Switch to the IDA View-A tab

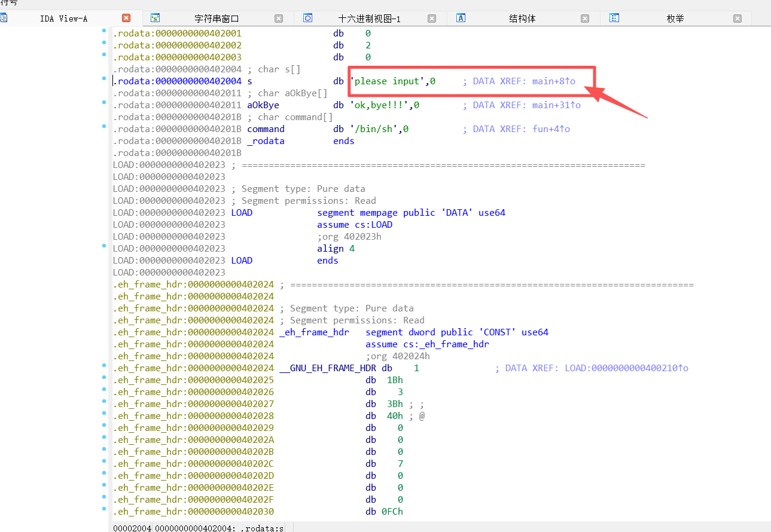[x=63, y=19]
